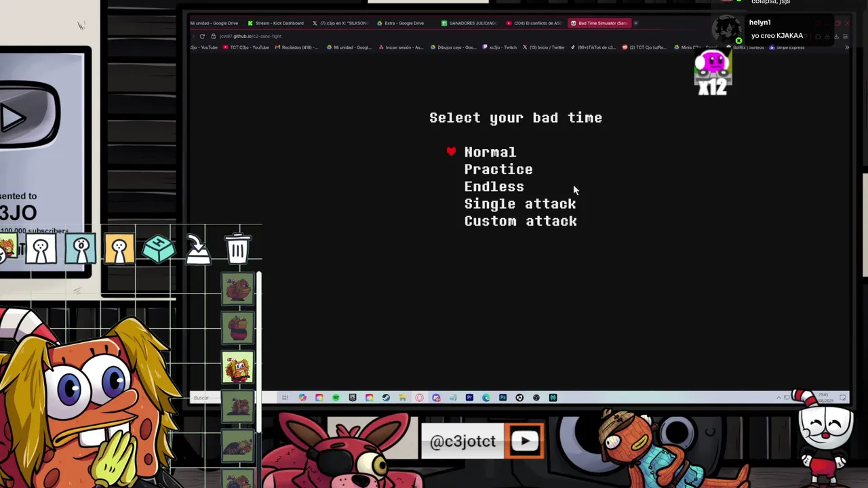The image size is (868, 488).
Task: Open Steam from the taskbar
Action: (386, 398)
